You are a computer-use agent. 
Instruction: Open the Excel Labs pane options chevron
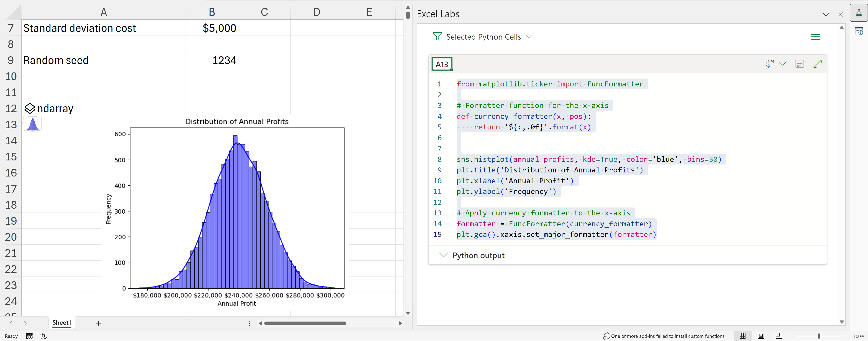point(826,14)
